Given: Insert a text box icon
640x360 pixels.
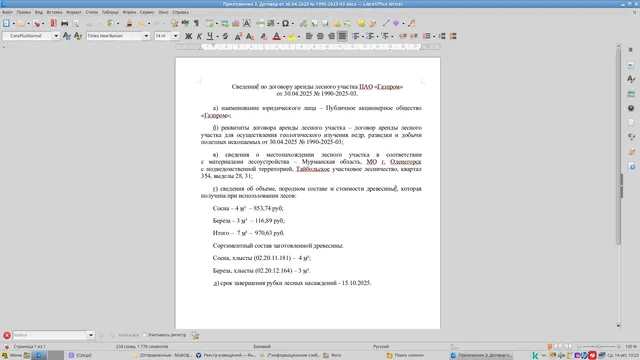Looking at the screenshot, I should (247, 24).
